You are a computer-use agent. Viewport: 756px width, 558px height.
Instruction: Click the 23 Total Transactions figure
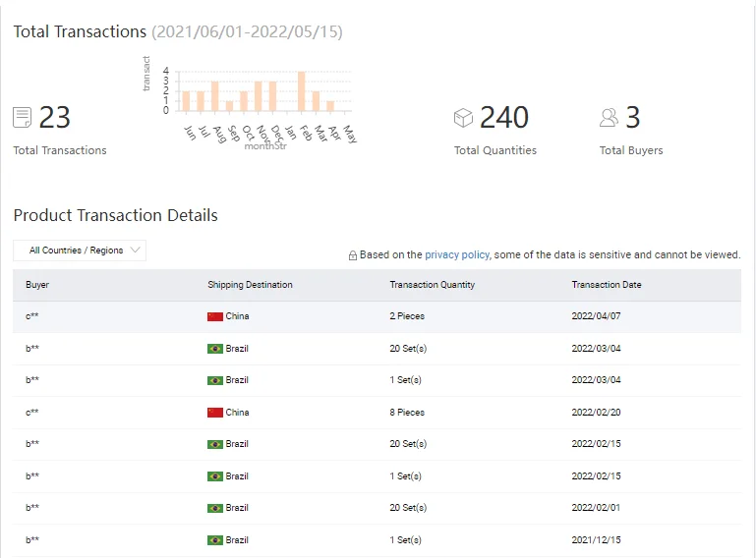coord(55,118)
